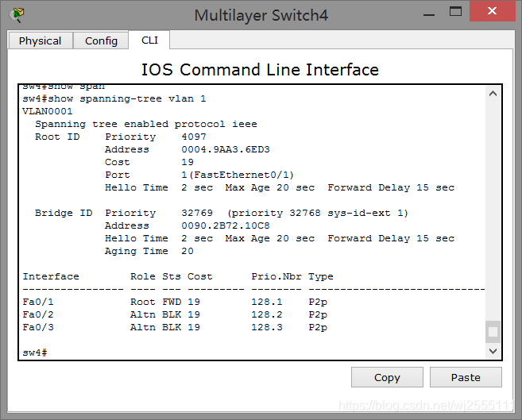Click the VLAN0001 heading text
Image resolution: width=522 pixels, height=420 pixels.
47,111
